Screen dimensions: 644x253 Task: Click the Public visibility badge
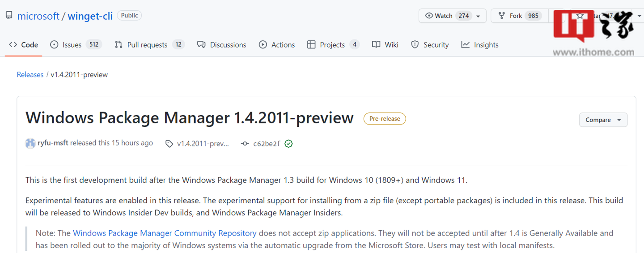129,15
